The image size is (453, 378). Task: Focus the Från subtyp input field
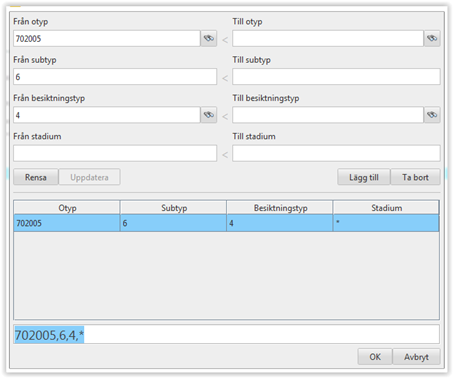(115, 77)
